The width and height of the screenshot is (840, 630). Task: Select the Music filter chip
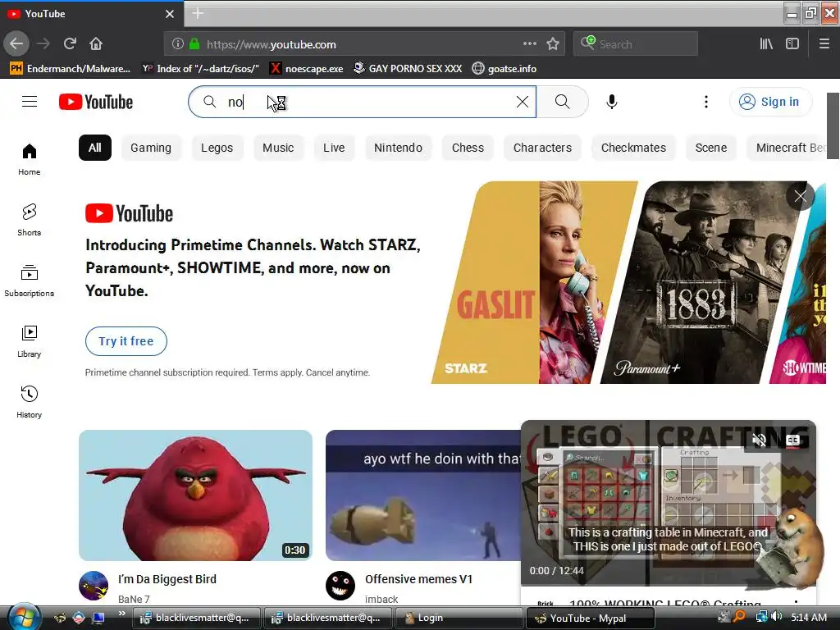click(x=278, y=148)
